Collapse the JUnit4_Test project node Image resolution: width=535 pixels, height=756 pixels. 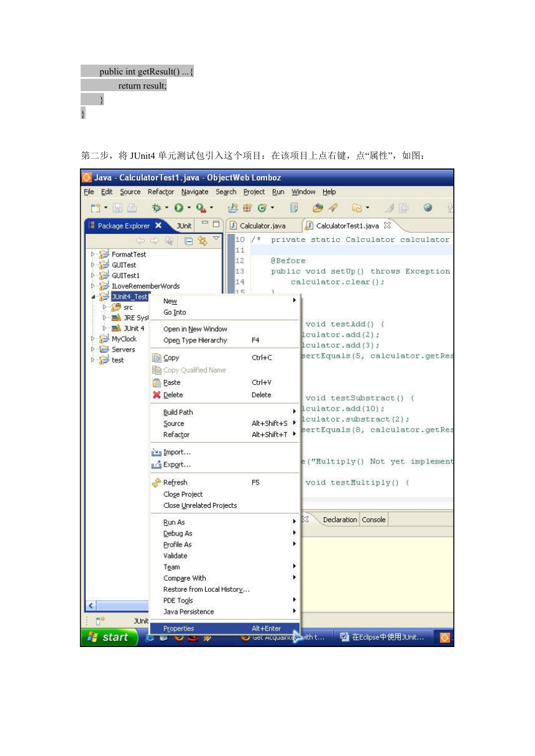pos(94,297)
